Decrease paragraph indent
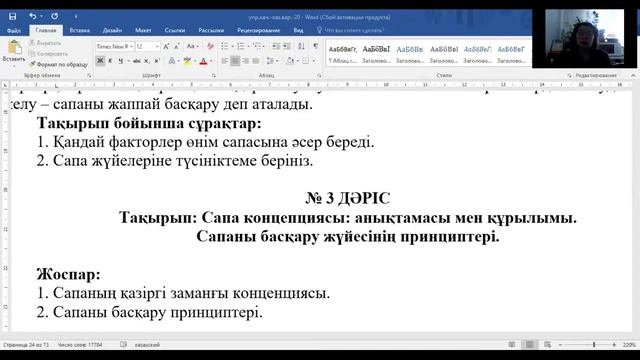Image resolution: width=640 pixels, height=360 pixels. 276,47
